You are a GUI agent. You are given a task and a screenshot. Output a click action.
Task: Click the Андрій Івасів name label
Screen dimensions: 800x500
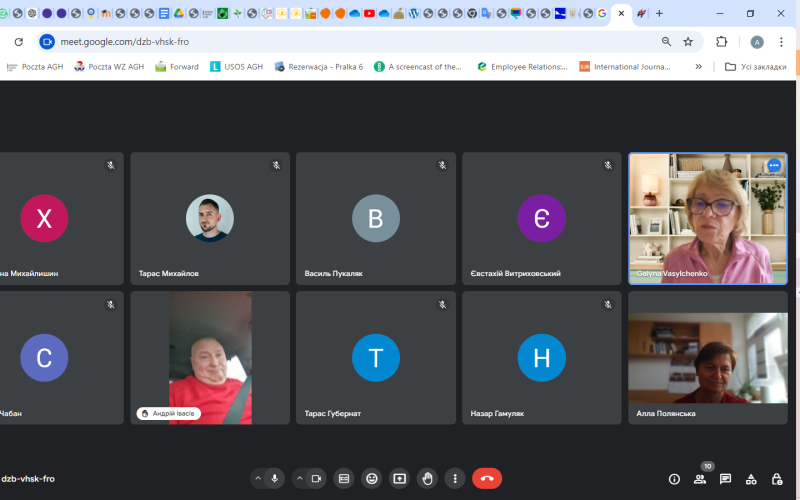(169, 413)
